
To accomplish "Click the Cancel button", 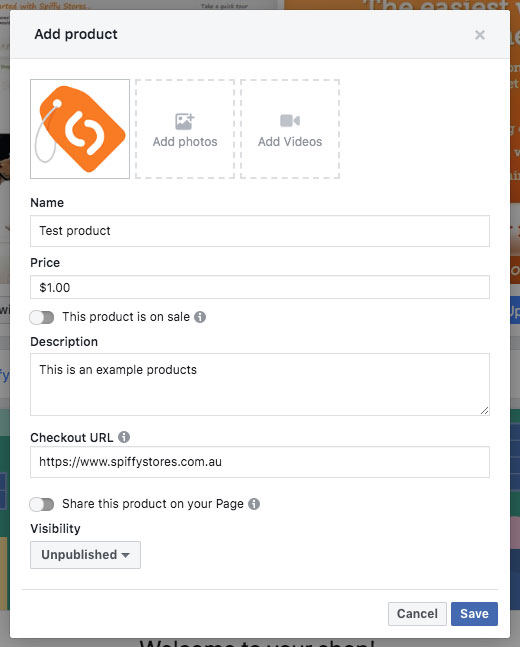I will (x=417, y=614).
